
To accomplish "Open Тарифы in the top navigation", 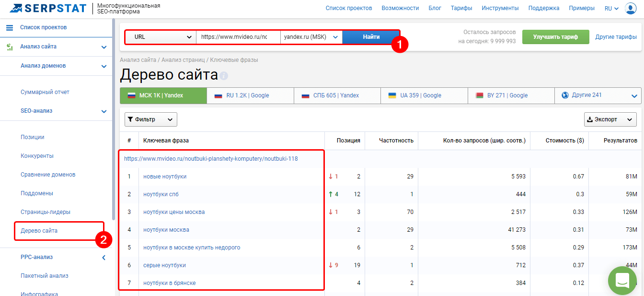I will click(461, 8).
